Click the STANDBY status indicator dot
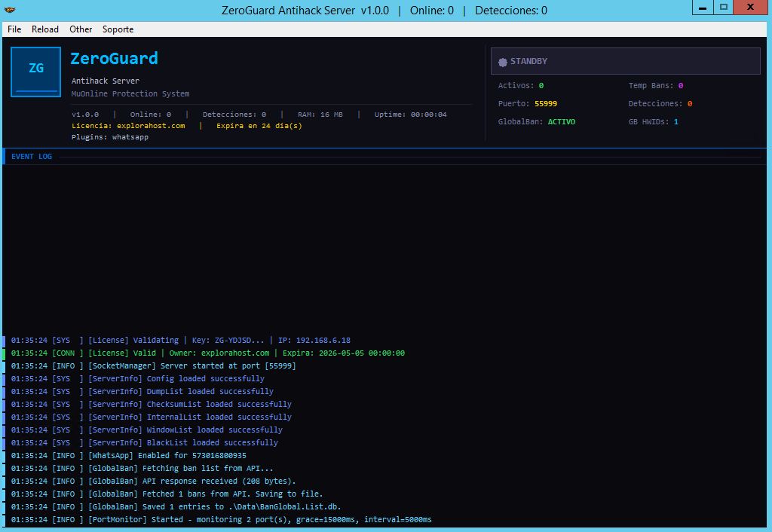Image resolution: width=772 pixels, height=532 pixels. [x=503, y=62]
